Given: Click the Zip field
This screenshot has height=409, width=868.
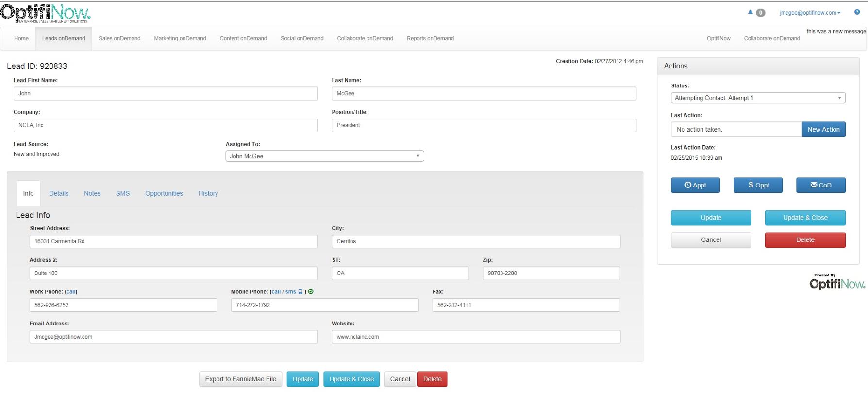Looking at the screenshot, I should coord(551,273).
